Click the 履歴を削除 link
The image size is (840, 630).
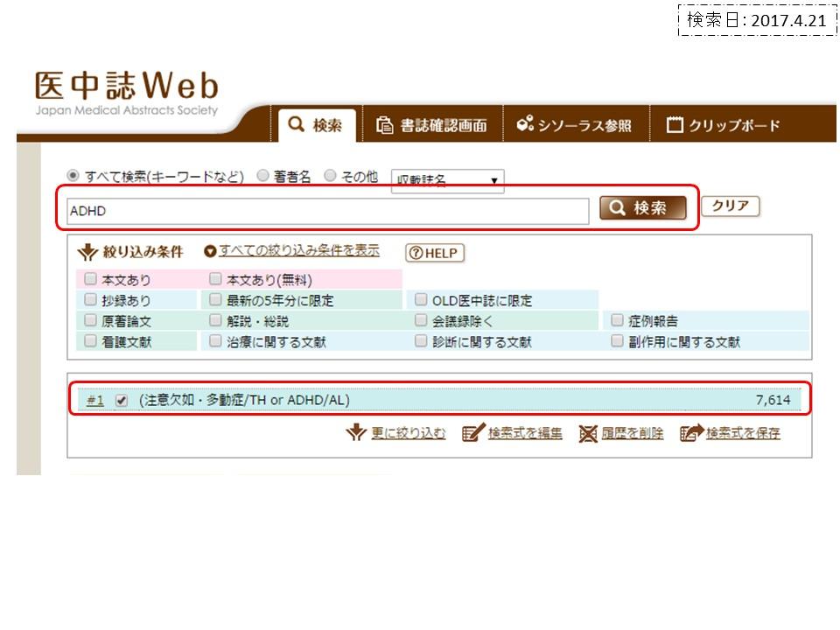pyautogui.click(x=633, y=432)
